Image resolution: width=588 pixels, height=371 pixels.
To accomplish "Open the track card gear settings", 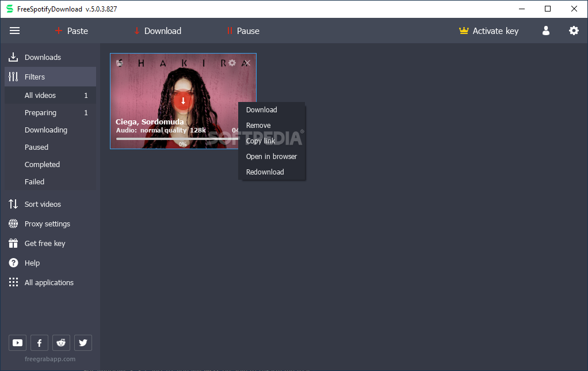I will pos(232,63).
